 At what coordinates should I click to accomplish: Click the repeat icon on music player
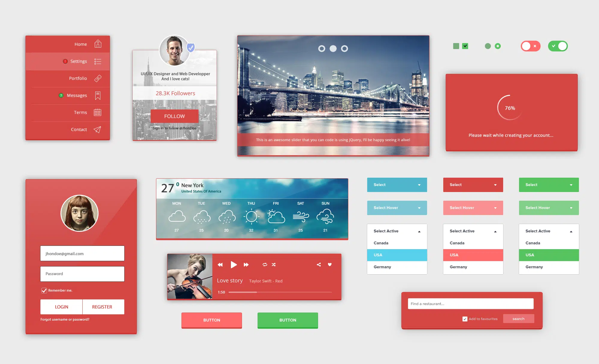(x=264, y=264)
